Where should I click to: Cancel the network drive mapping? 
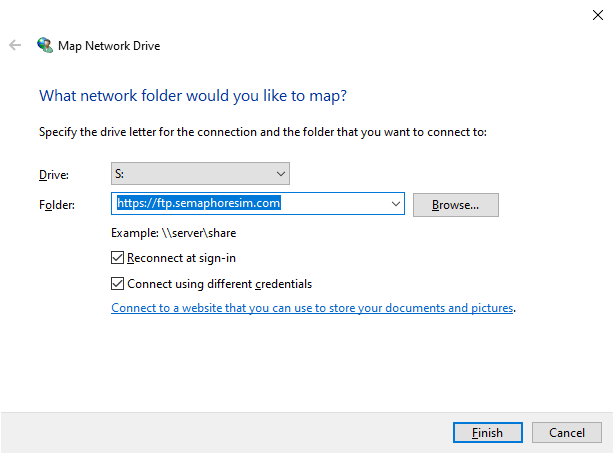566,433
